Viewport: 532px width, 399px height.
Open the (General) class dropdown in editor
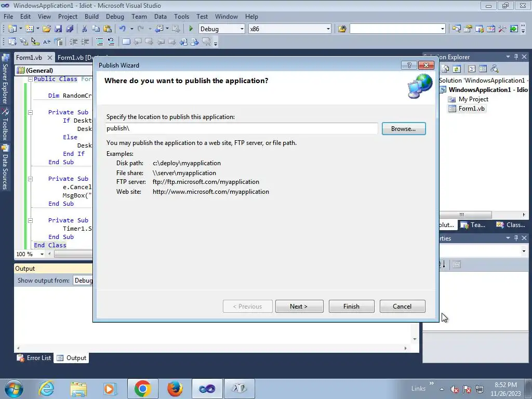click(x=54, y=70)
